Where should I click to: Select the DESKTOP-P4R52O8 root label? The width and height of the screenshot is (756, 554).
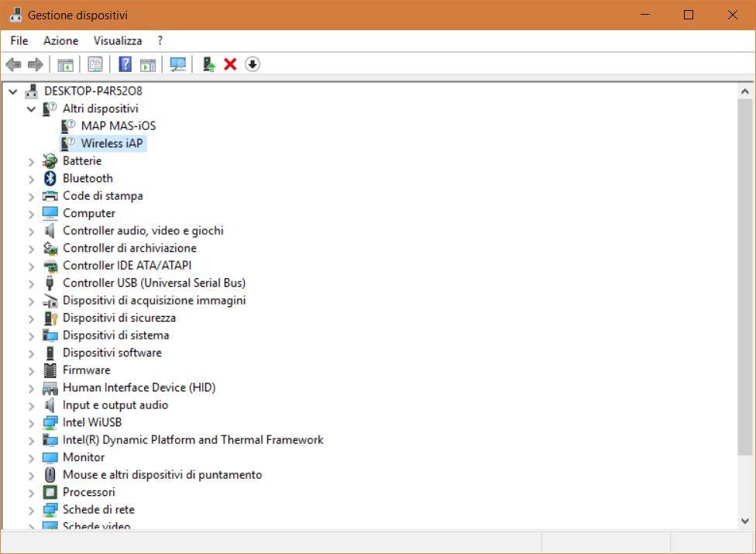click(93, 91)
